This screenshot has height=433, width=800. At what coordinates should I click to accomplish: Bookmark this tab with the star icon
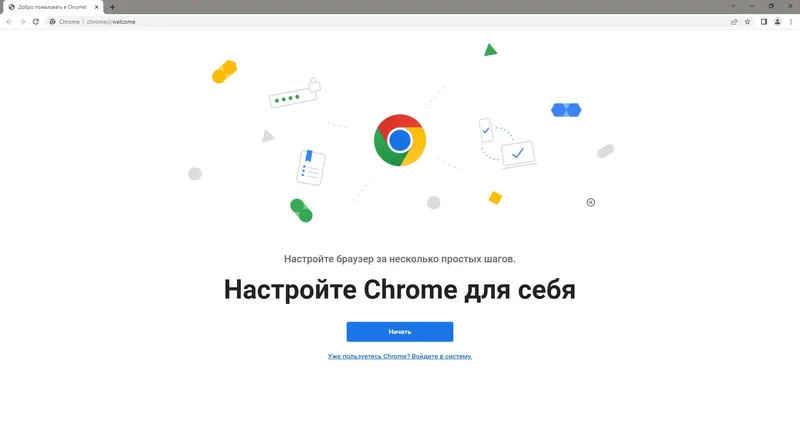[x=747, y=22]
